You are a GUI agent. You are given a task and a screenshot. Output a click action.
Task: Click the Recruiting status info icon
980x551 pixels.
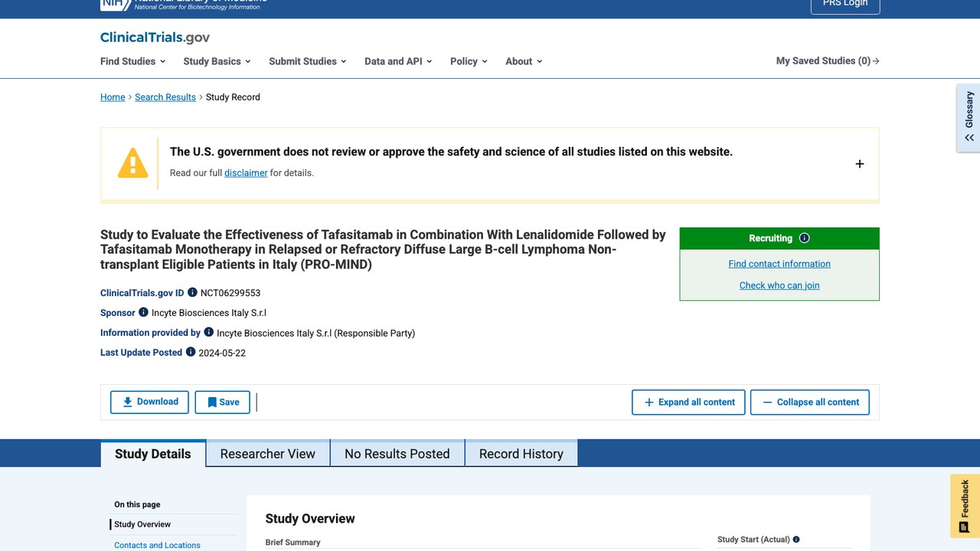[x=804, y=238]
